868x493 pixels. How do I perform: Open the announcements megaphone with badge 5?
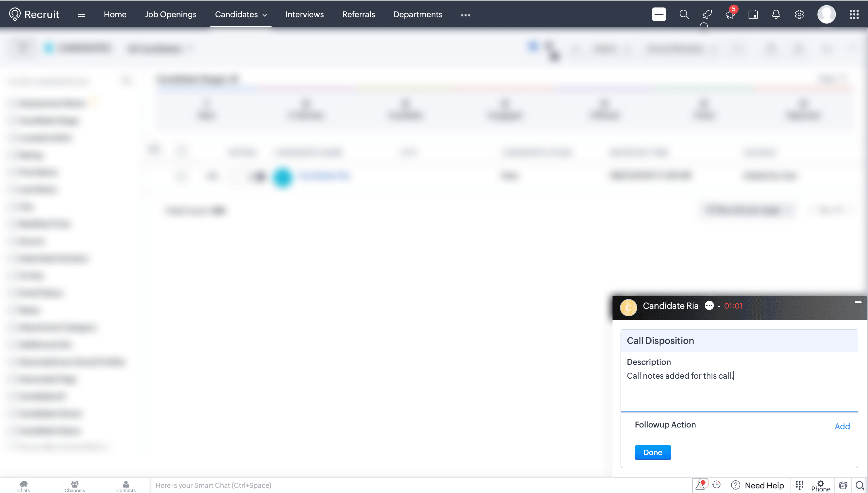click(x=730, y=14)
